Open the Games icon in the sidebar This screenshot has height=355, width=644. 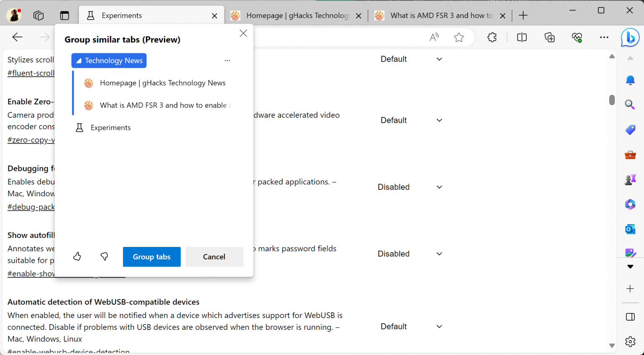click(630, 179)
